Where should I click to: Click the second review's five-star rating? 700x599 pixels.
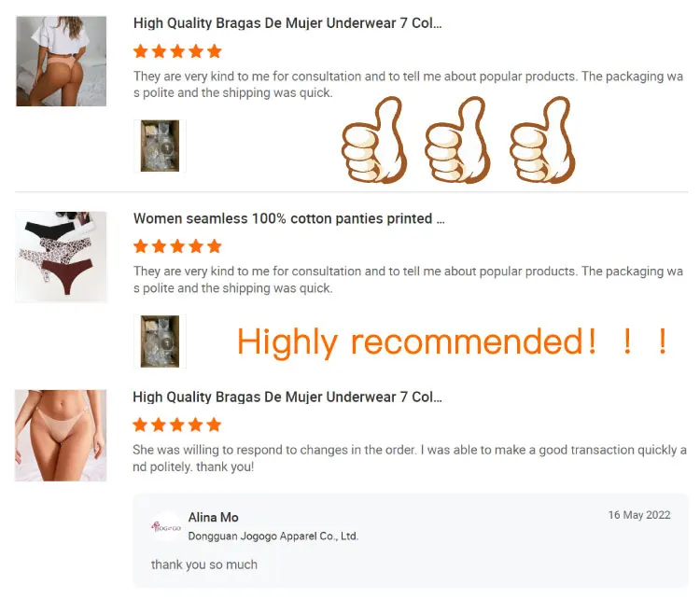point(177,246)
